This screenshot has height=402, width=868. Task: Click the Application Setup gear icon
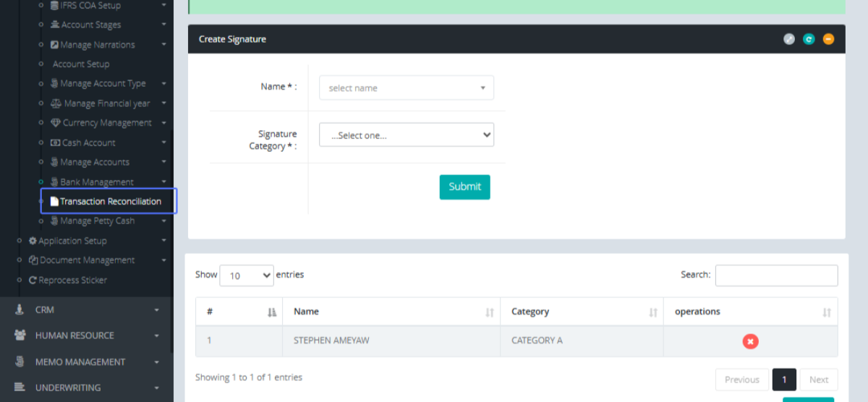pyautogui.click(x=33, y=241)
